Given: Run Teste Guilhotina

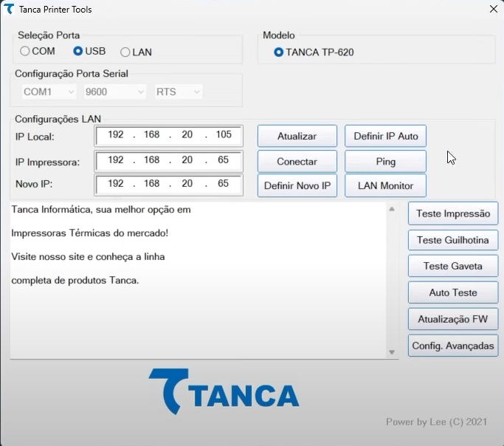Looking at the screenshot, I should [453, 240].
